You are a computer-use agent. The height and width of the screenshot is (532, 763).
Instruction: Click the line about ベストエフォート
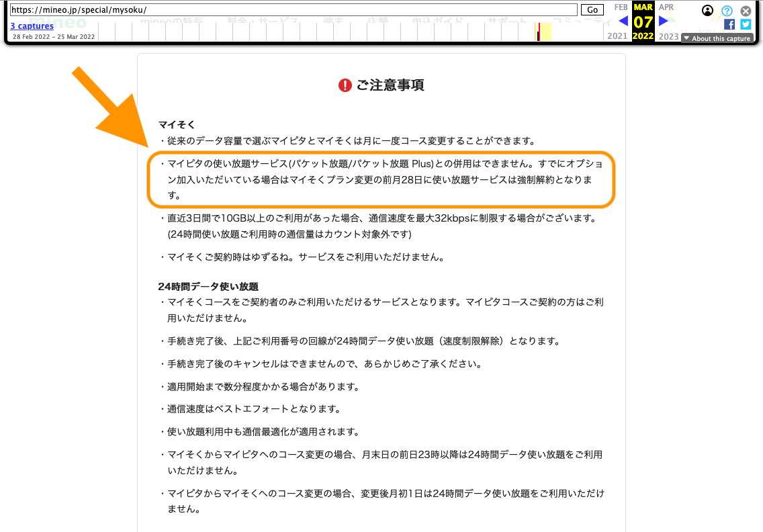tap(252, 409)
